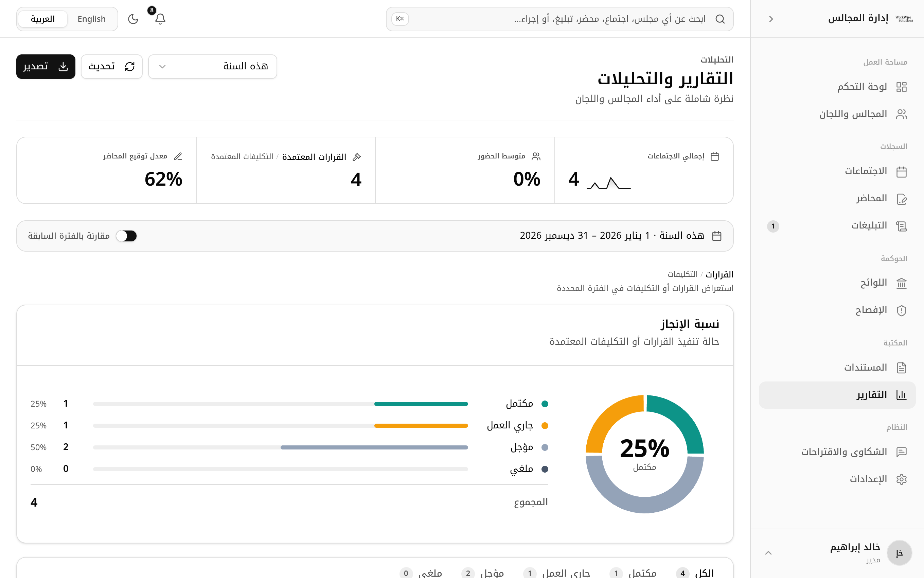Click the الشكاوى والاقتراحات message icon

902,452
